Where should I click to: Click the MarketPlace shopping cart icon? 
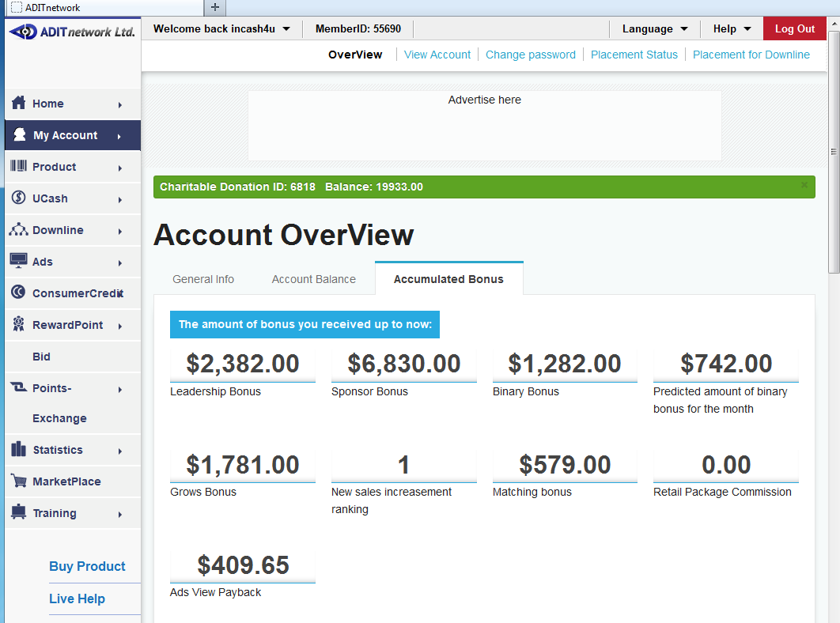tap(18, 481)
